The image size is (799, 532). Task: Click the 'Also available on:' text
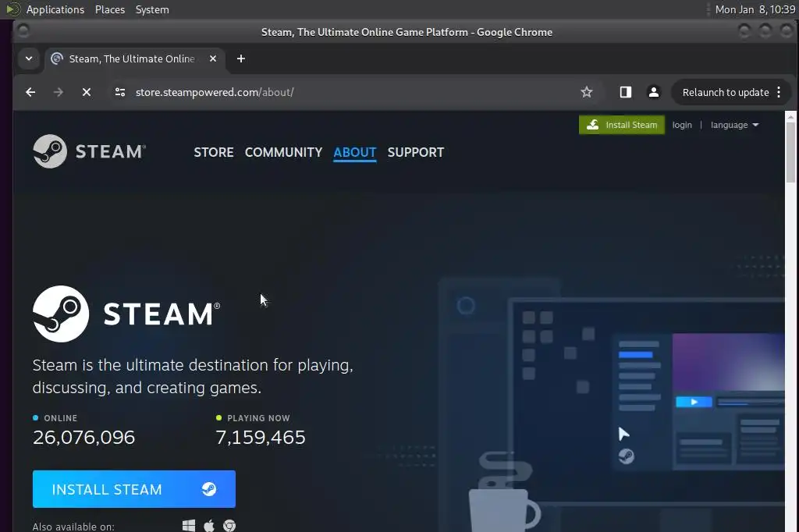tap(73, 527)
